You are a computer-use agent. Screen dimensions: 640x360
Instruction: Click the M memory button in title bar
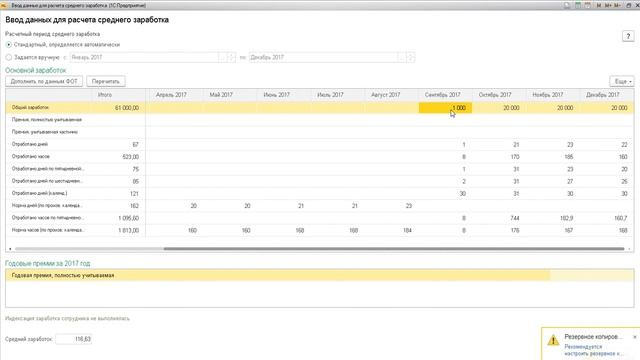point(599,5)
